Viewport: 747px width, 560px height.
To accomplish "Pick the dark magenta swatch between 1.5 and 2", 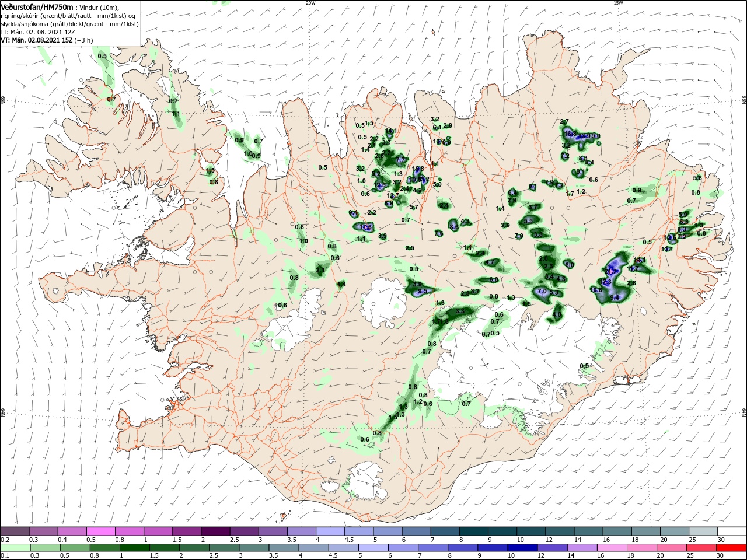I will coord(186,531).
